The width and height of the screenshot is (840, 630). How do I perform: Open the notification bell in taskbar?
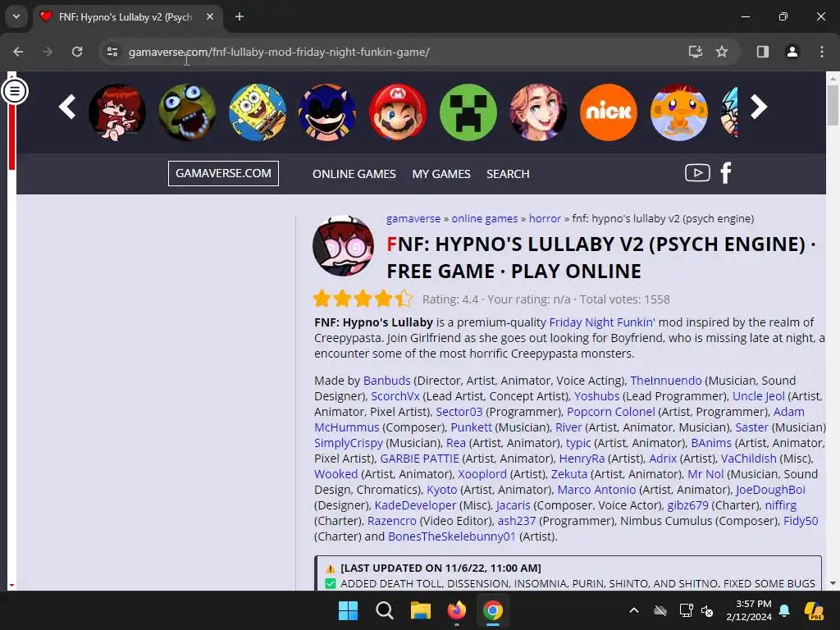(784, 610)
